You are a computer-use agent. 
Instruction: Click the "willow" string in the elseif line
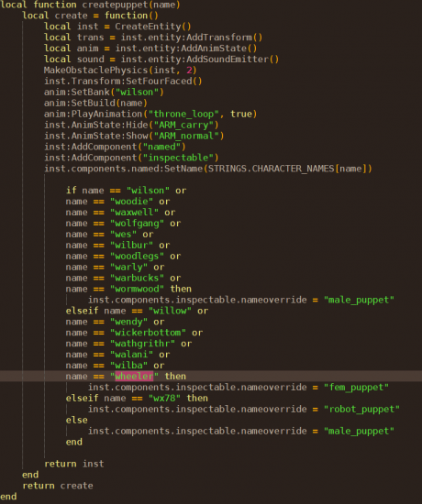coord(170,311)
